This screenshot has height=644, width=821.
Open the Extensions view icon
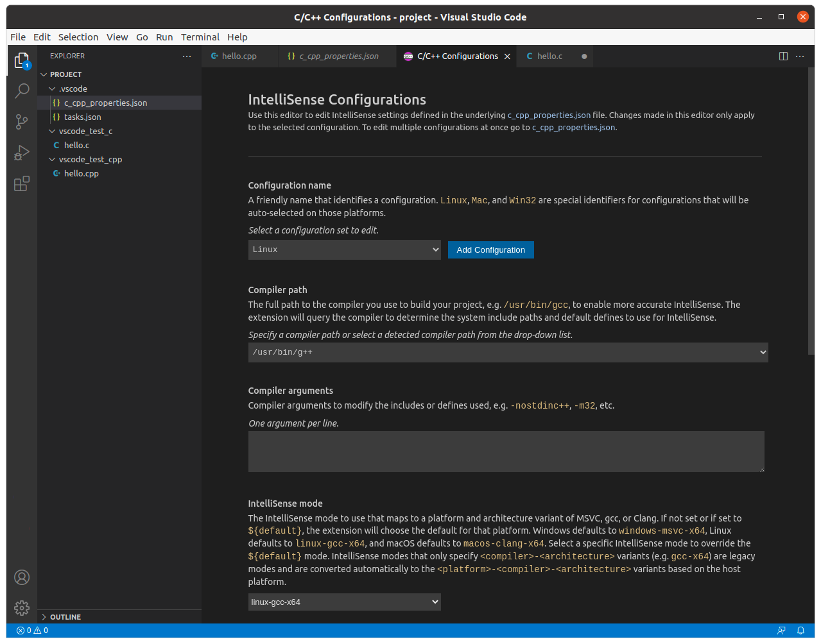[x=22, y=184]
